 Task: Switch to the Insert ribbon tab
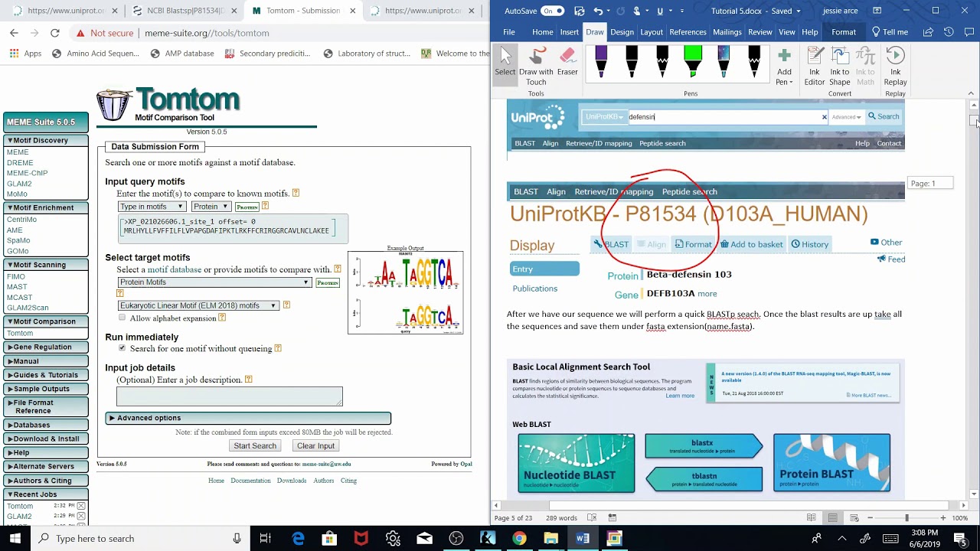tap(569, 32)
